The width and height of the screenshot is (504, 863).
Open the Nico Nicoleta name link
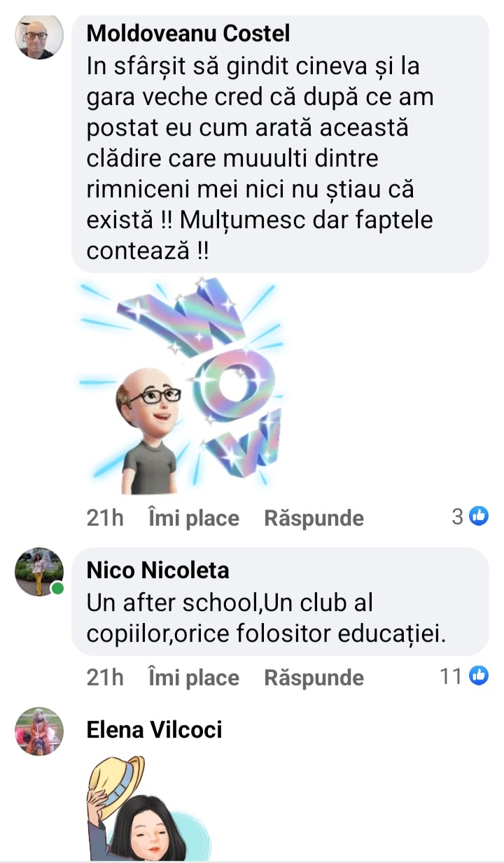pyautogui.click(x=157, y=570)
